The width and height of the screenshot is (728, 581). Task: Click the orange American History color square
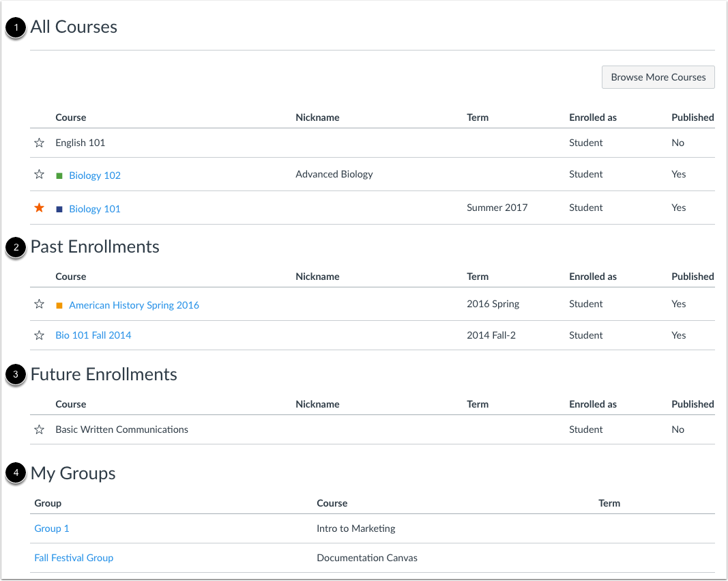tap(59, 305)
